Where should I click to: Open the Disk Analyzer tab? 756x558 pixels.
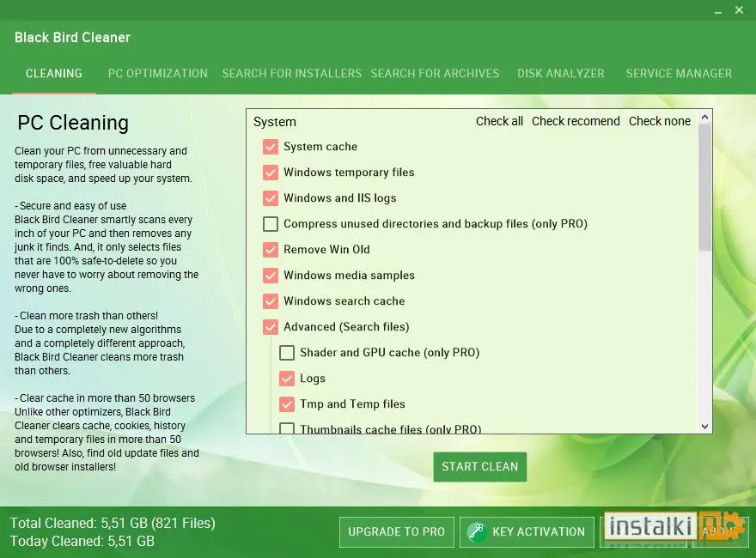[561, 73]
